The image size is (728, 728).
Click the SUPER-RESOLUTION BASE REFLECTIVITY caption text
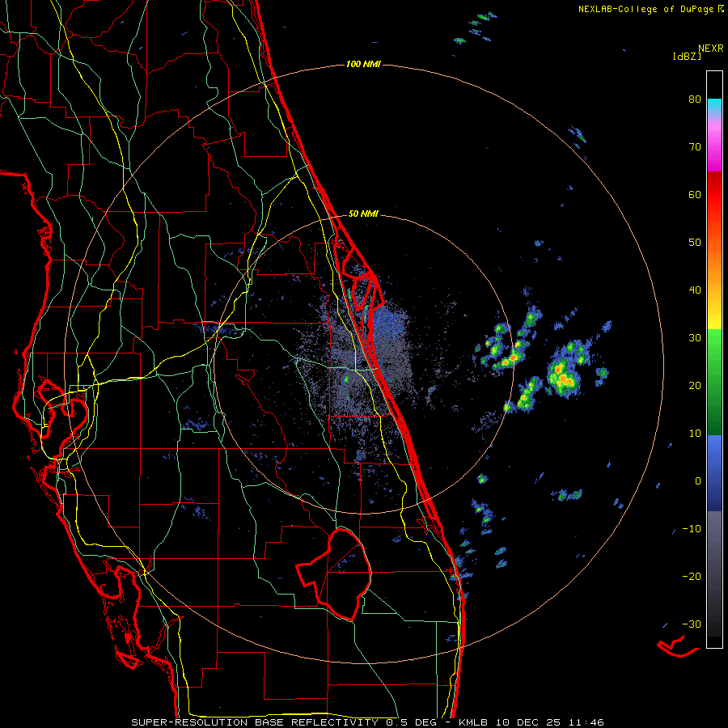point(255,722)
